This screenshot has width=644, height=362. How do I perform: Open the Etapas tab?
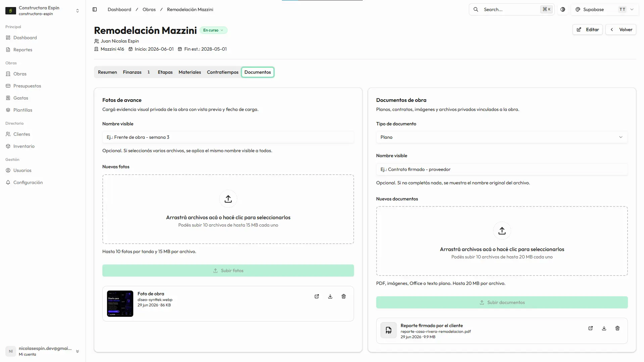click(165, 72)
